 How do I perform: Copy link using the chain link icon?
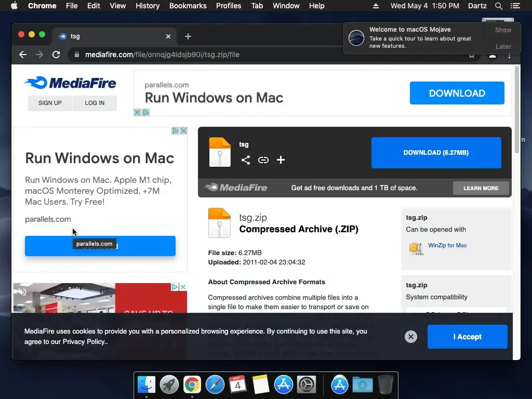point(263,160)
